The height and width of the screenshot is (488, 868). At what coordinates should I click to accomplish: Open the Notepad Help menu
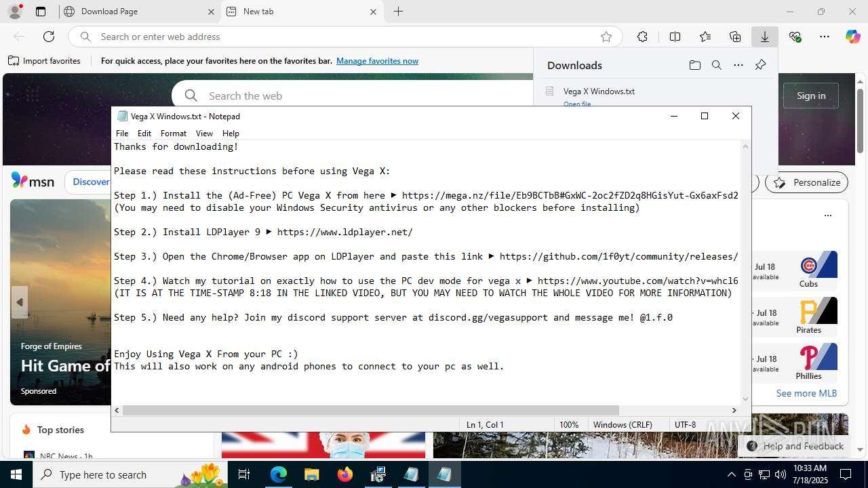tap(231, 134)
